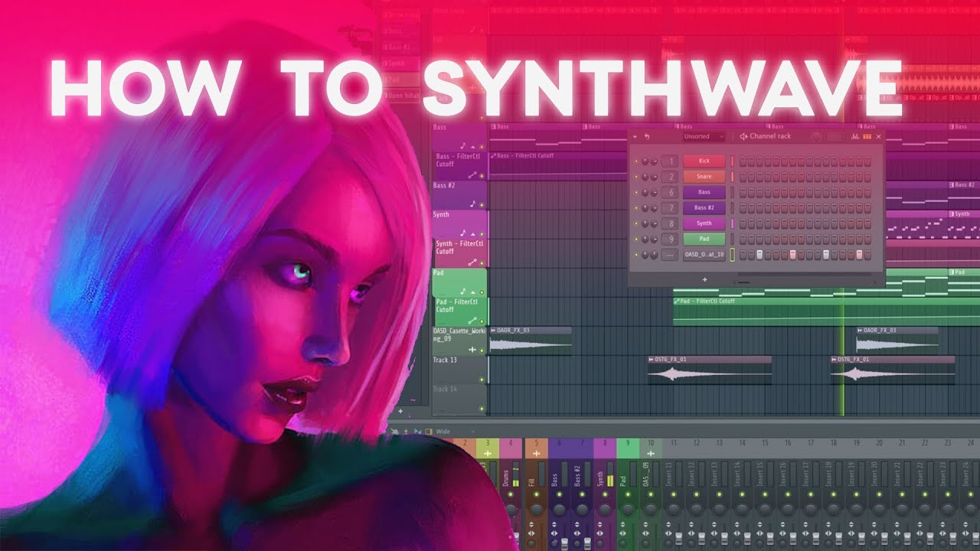980x551 pixels.
Task: Click the Kick channel select indicator
Action: (732, 161)
